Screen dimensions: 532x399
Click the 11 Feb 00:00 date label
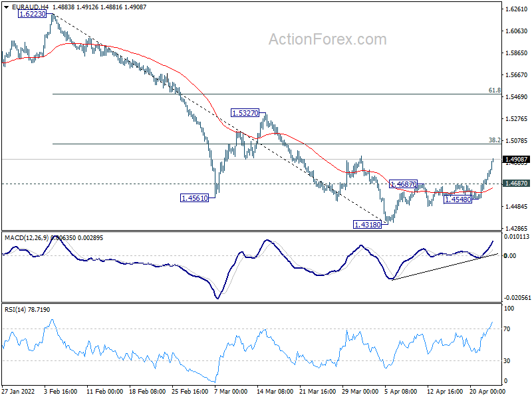pyautogui.click(x=104, y=391)
